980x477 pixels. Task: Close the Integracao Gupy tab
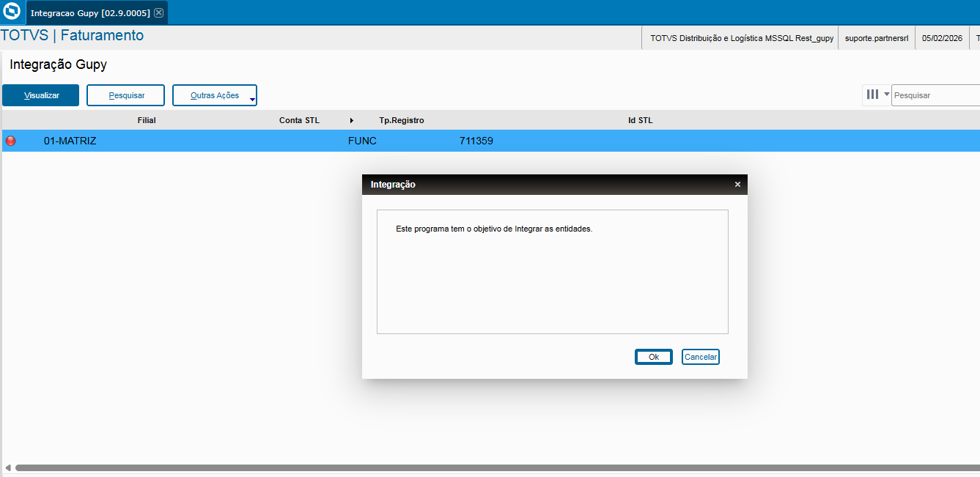[x=158, y=12]
